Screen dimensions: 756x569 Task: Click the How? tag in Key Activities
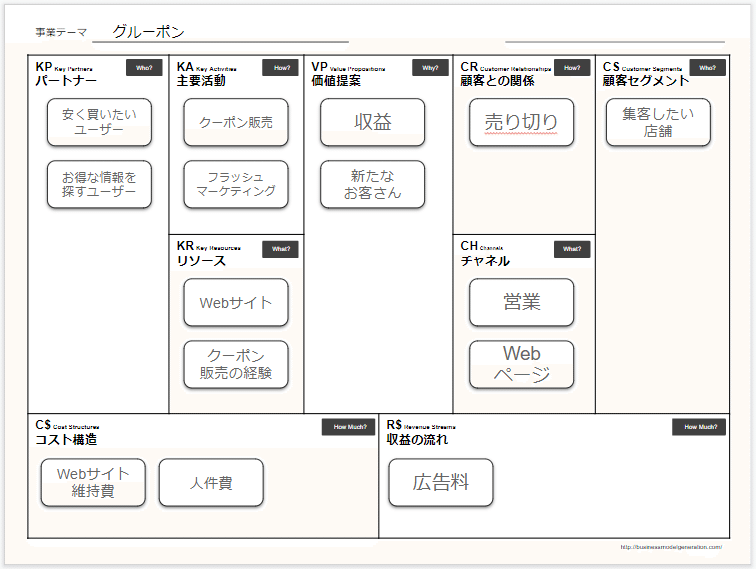pos(280,68)
